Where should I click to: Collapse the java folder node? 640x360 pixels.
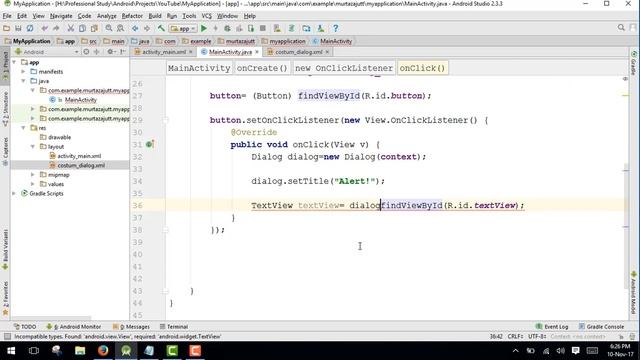[x=24, y=81]
